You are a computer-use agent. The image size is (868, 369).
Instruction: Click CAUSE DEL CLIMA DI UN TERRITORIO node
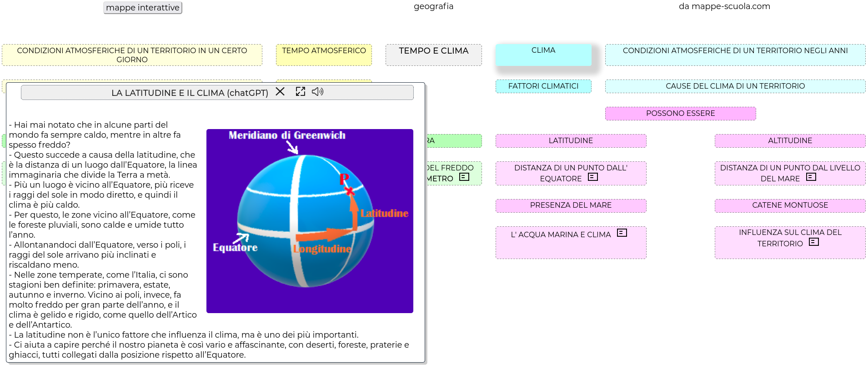tap(735, 86)
